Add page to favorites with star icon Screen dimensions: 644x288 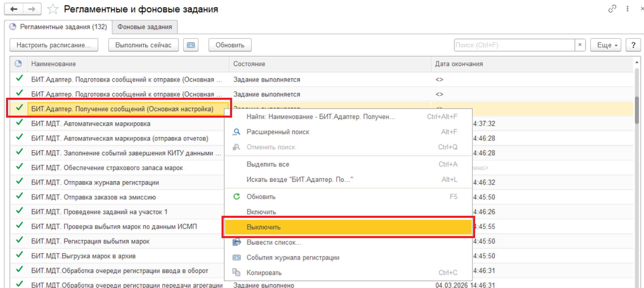point(53,9)
